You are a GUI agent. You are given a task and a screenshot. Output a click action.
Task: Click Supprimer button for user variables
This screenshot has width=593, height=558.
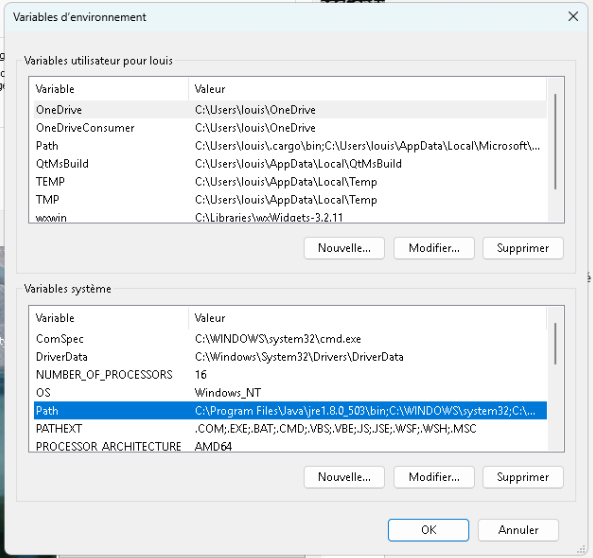(523, 248)
